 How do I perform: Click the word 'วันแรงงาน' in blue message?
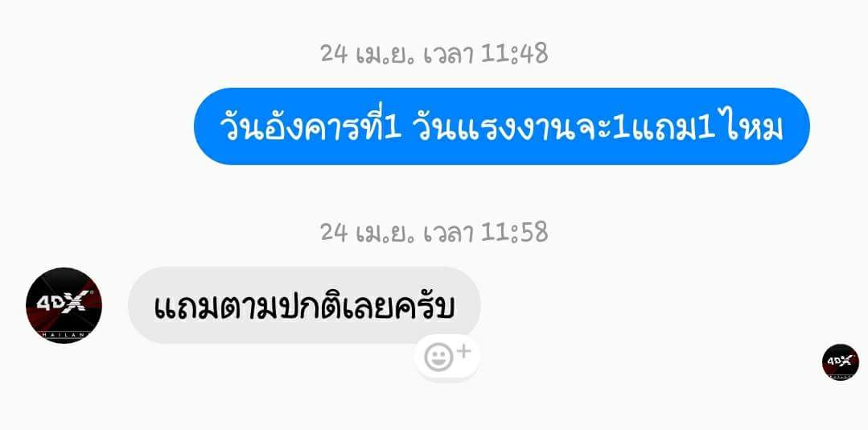(x=496, y=129)
